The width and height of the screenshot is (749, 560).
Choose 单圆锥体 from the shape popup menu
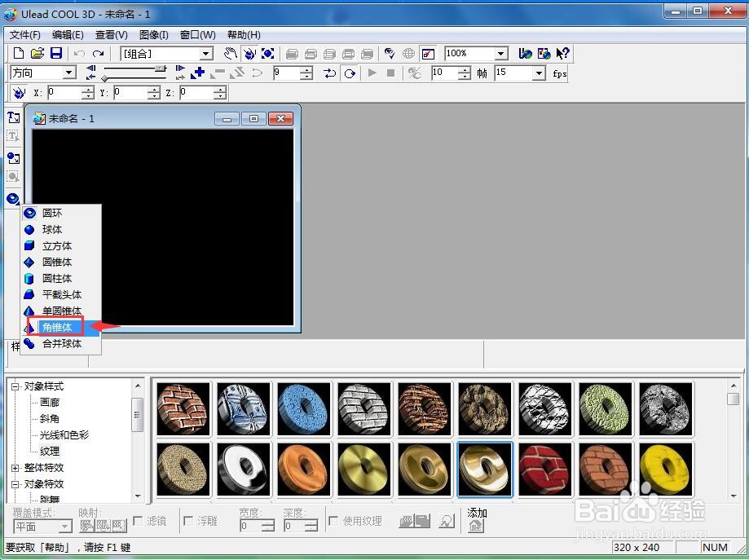tap(60, 311)
